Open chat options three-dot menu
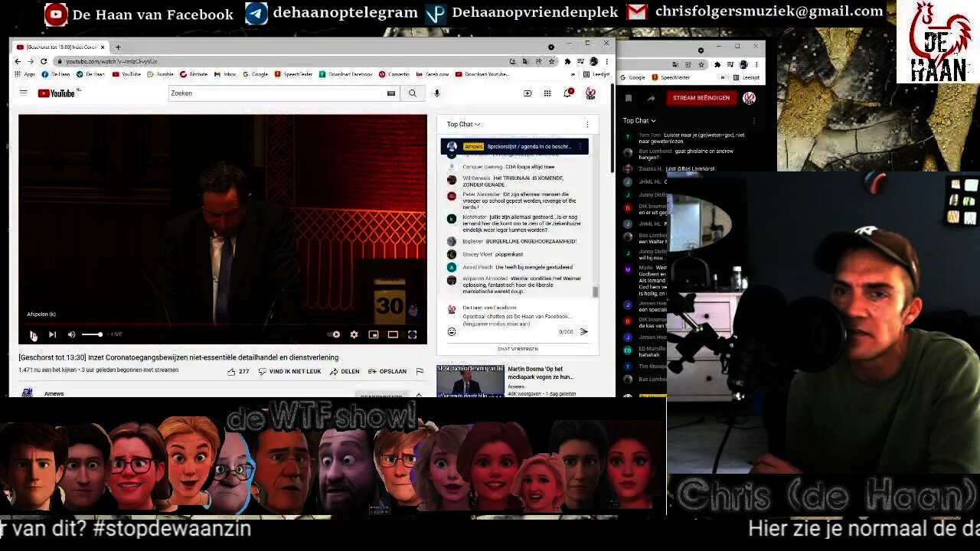 pos(587,124)
